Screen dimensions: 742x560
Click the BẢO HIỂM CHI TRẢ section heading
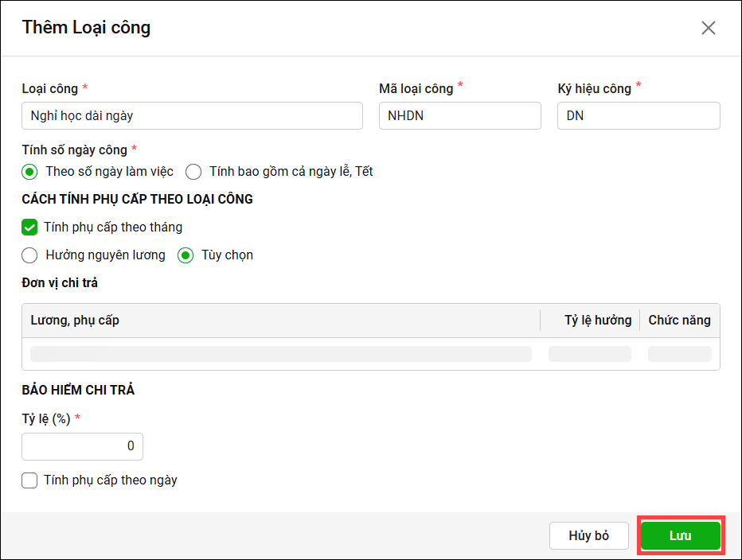coord(78,390)
